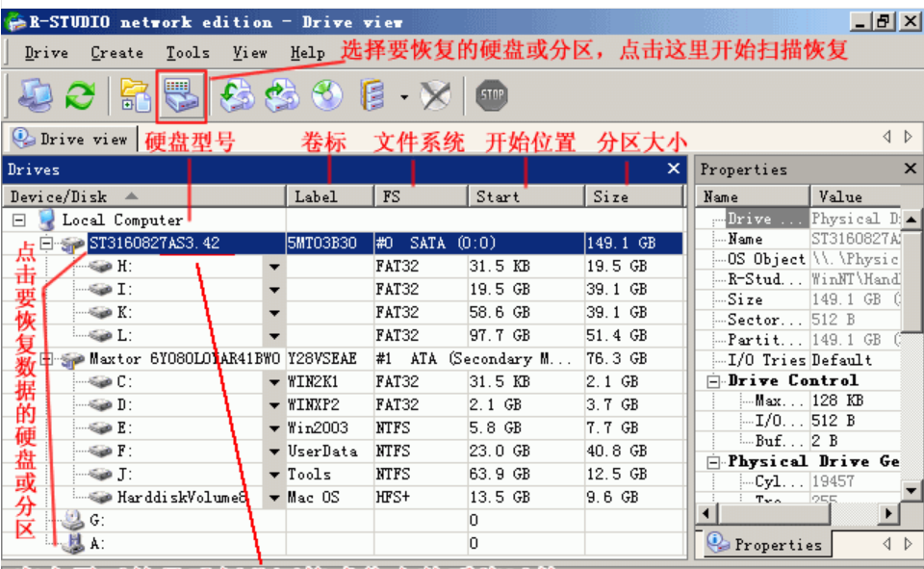Click Properties horizontal scrollbar right arrow
The height and width of the screenshot is (569, 924).
coord(888,513)
